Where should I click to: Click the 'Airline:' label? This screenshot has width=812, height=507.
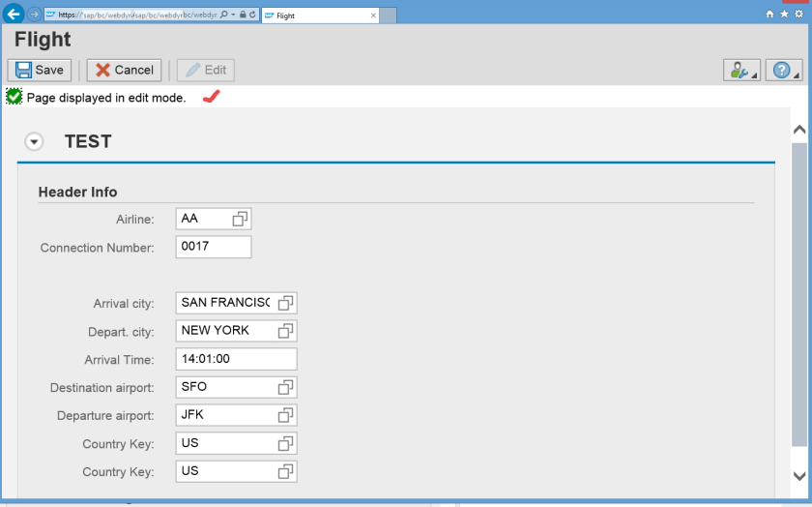click(x=135, y=220)
